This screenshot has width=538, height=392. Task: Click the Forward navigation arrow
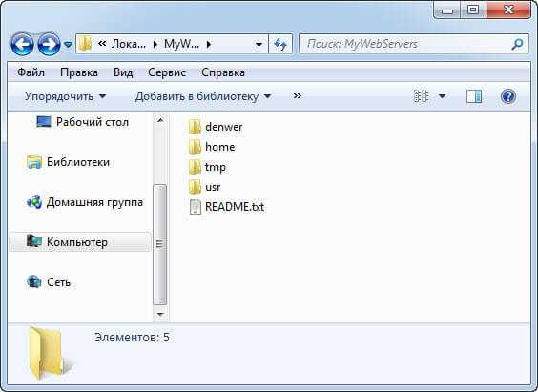tap(49, 44)
